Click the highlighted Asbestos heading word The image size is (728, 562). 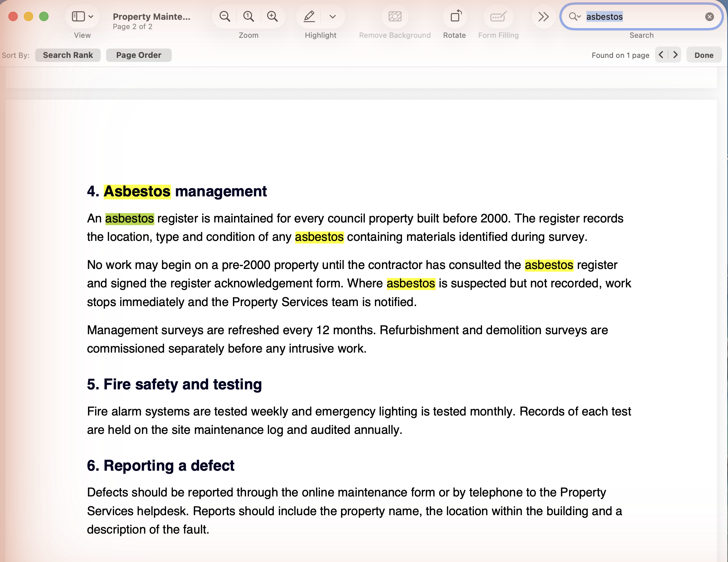pyautogui.click(x=137, y=191)
